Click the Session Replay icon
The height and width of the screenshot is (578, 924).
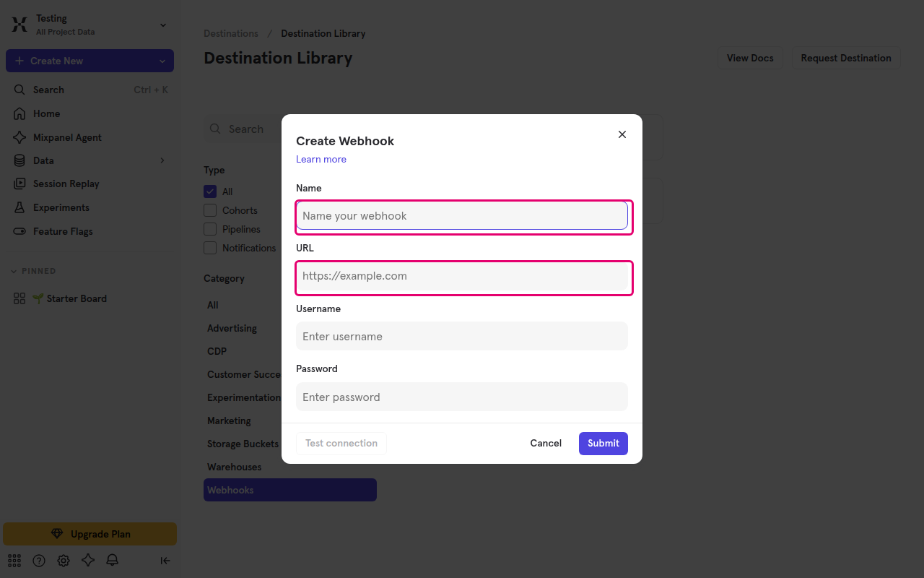click(x=19, y=184)
